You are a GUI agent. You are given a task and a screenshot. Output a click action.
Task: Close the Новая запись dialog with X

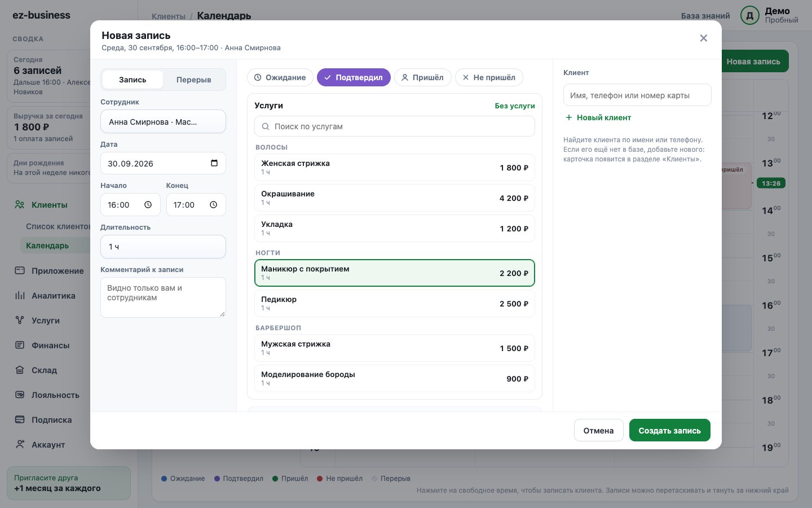703,38
